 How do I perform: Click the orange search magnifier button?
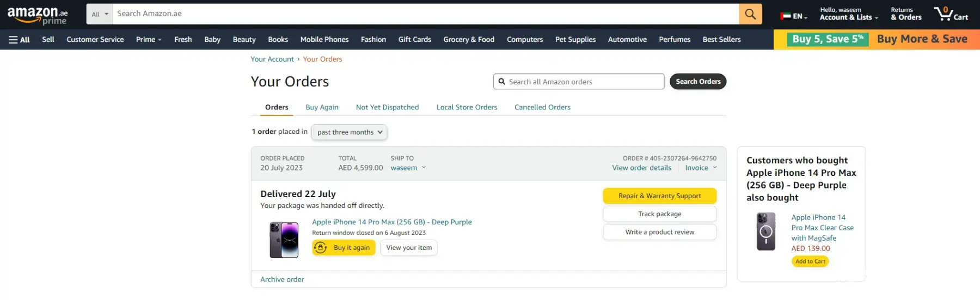click(x=750, y=14)
